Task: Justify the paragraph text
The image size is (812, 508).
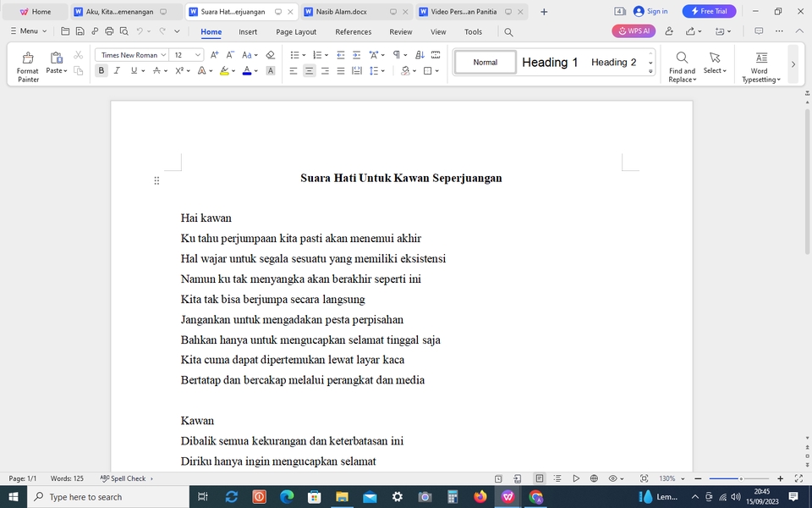Action: click(x=340, y=71)
